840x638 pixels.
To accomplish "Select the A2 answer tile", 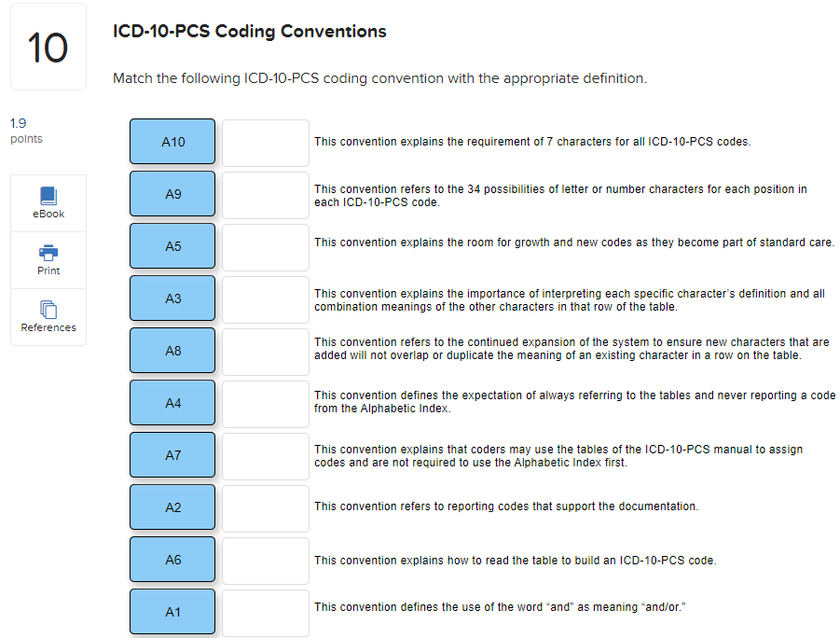I will coord(172,507).
